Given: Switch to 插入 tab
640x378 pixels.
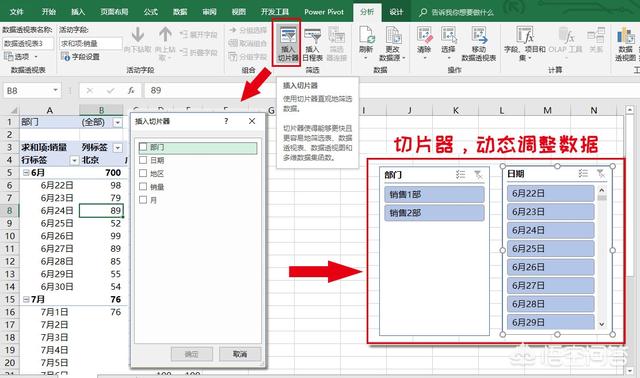Looking at the screenshot, I should [x=78, y=12].
